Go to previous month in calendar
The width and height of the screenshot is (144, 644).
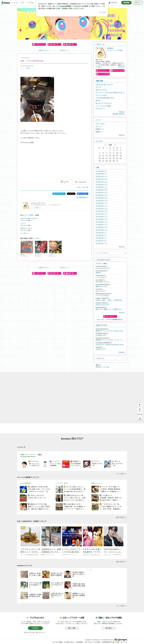[105, 145]
